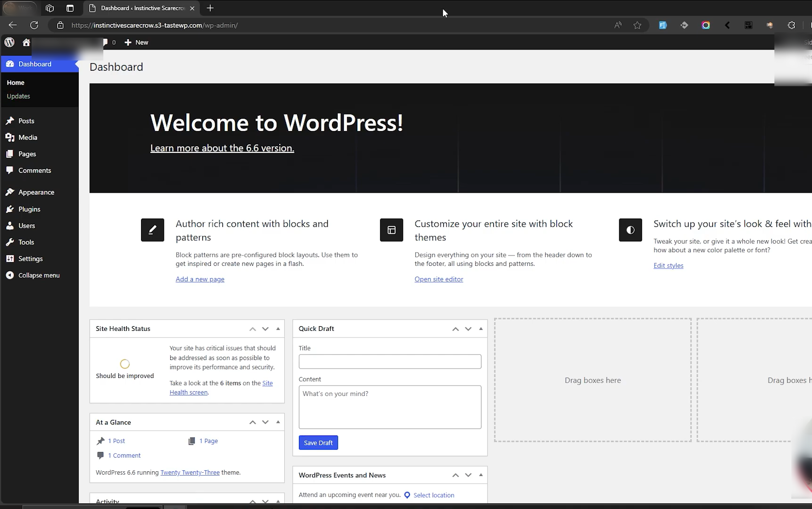Click the Select location link
Screen dimensions: 812x509
click(433, 495)
